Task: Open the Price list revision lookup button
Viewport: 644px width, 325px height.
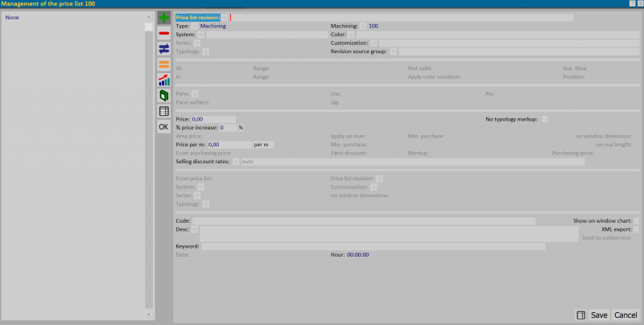Action: (225, 18)
